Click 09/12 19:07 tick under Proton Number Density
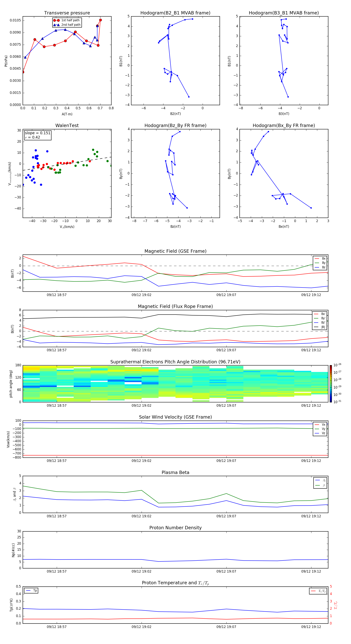 click(x=226, y=571)
